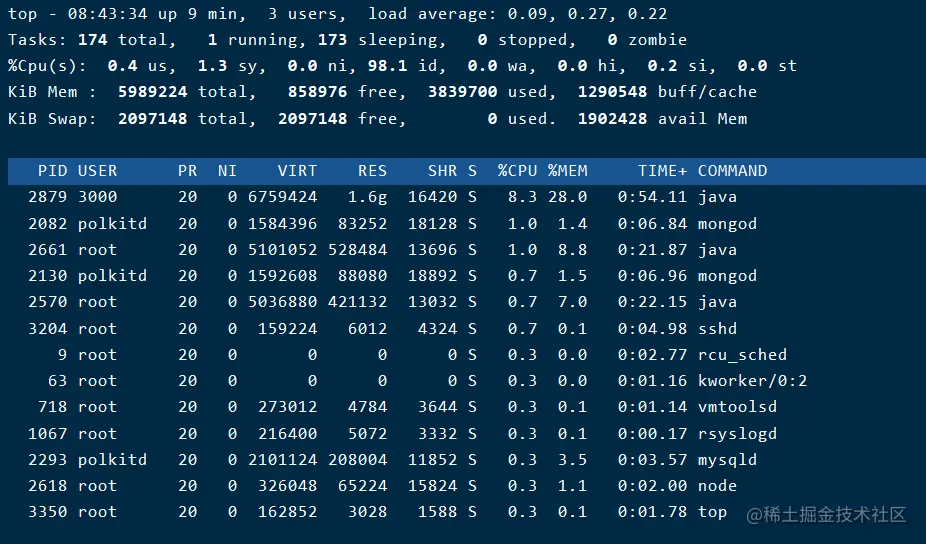Viewport: 926px width, 544px height.
Task: Click the 18892 SHR value
Action: point(432,276)
